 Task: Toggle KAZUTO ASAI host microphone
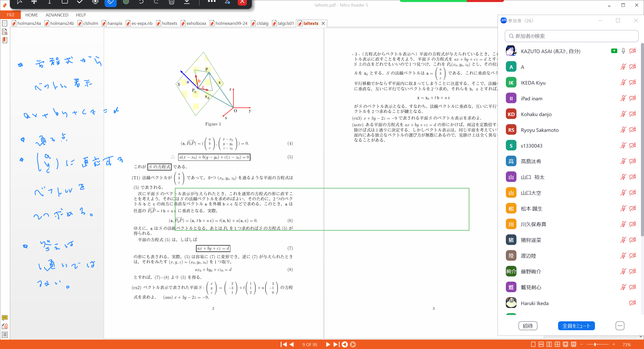pyautogui.click(x=623, y=51)
